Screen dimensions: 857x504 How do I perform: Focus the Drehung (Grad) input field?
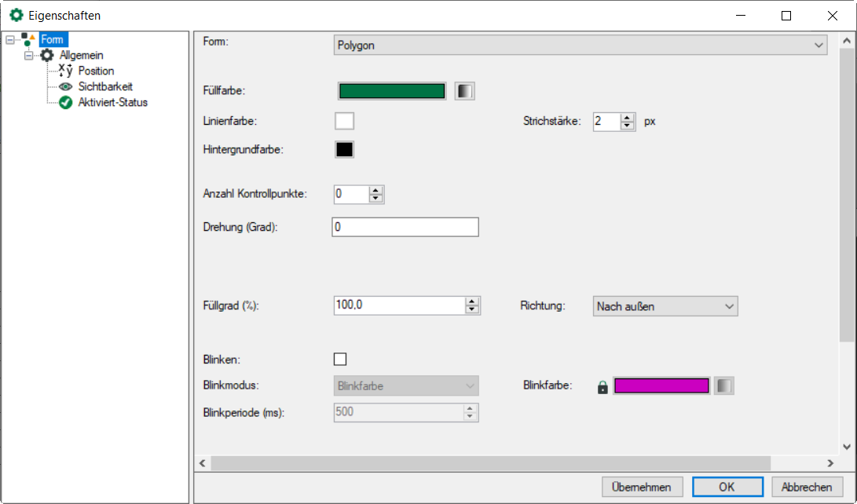coord(405,227)
